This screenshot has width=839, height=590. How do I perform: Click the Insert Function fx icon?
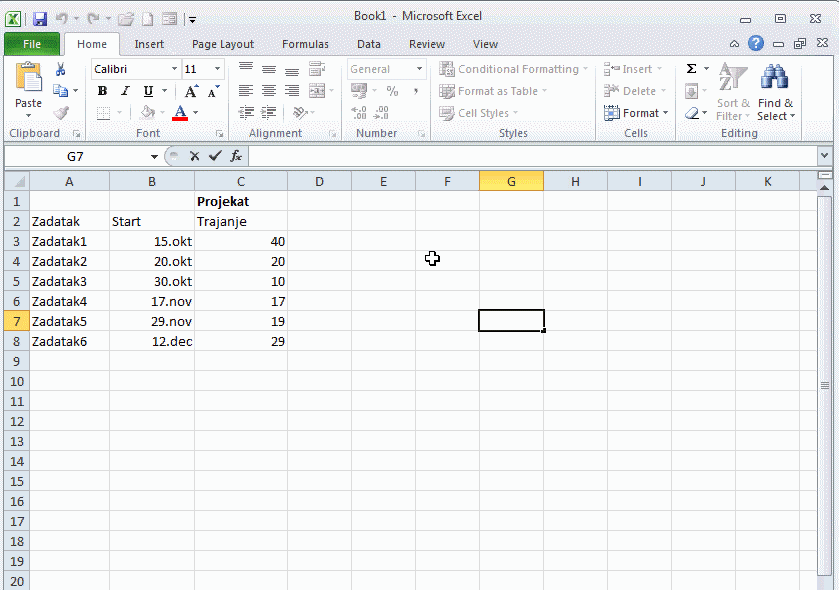pyautogui.click(x=236, y=156)
